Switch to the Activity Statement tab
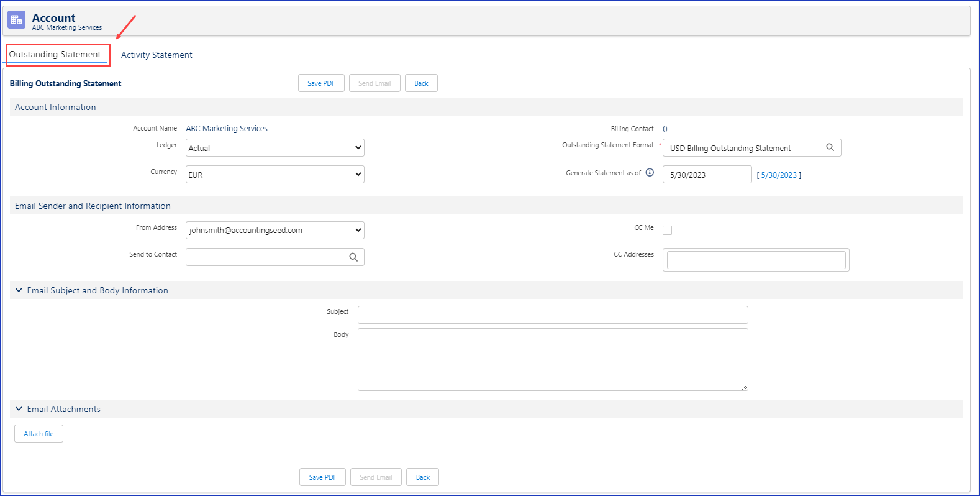Image resolution: width=980 pixels, height=496 pixels. coord(157,55)
